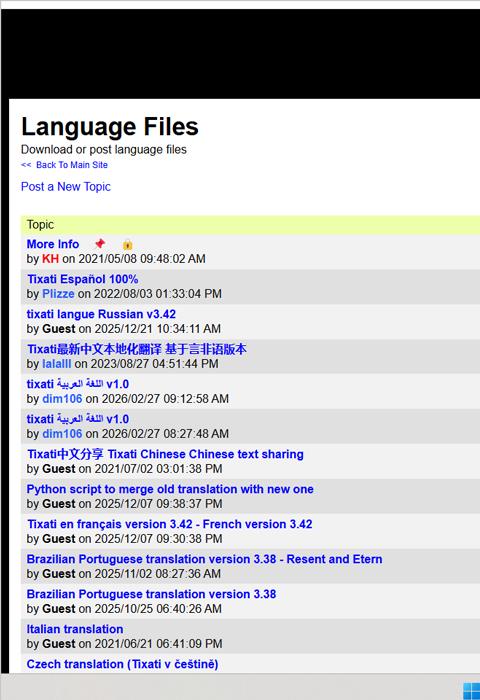Viewport: 480px width, 700px height.
Task: Open Brazilian Portuguese 3.38 'Resent and Etern' topic
Action: coord(205,559)
